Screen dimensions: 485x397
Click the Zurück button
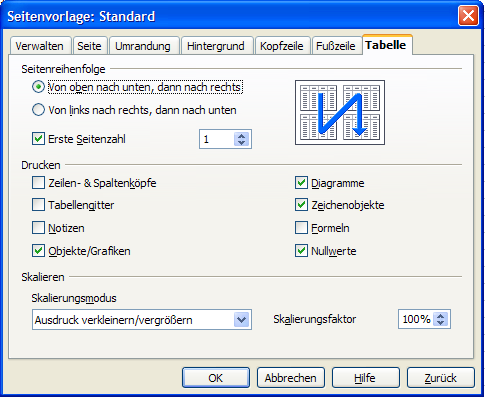click(x=440, y=378)
